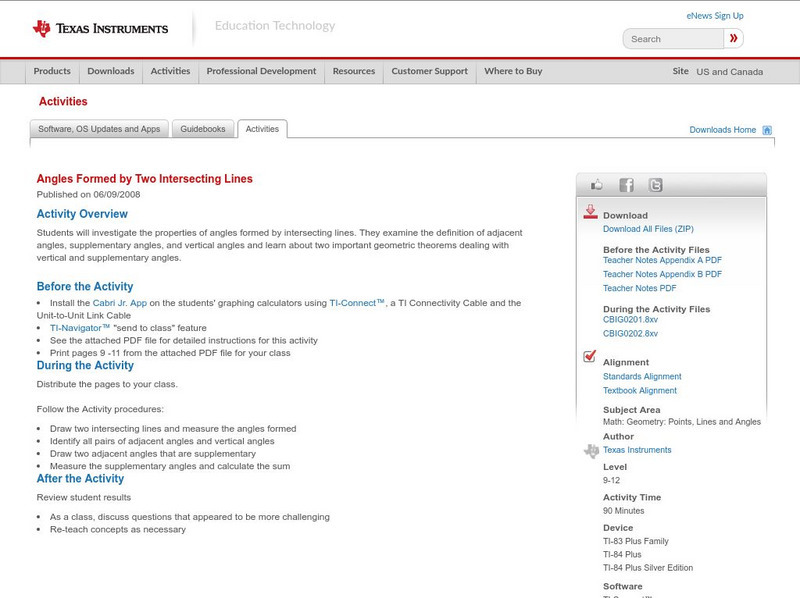Click the Re-teach concepts as necessary bullet
Viewport: 800px width, 598px height.
[x=118, y=530]
